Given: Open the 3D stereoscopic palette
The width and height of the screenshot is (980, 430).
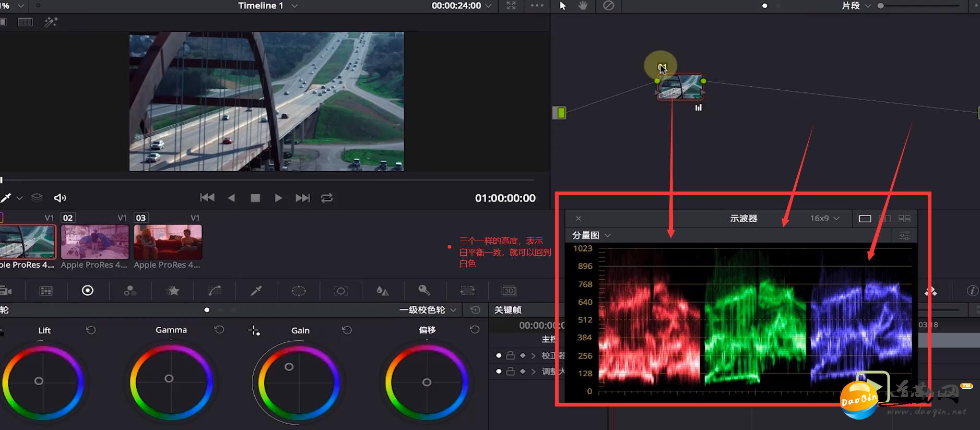Looking at the screenshot, I should pyautogui.click(x=509, y=291).
